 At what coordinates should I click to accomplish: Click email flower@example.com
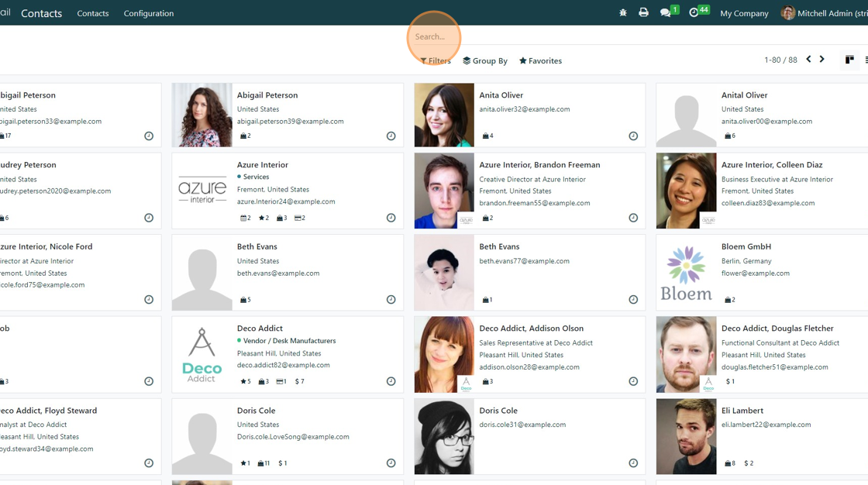(755, 273)
